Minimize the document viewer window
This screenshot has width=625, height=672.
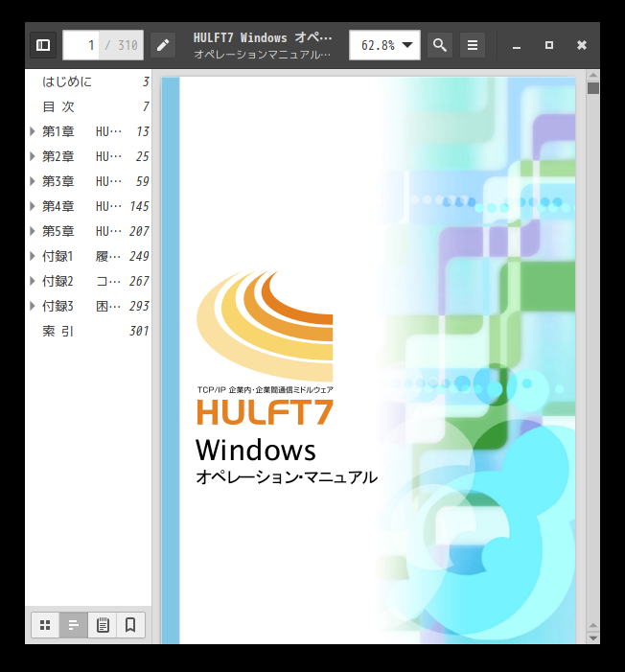[517, 45]
